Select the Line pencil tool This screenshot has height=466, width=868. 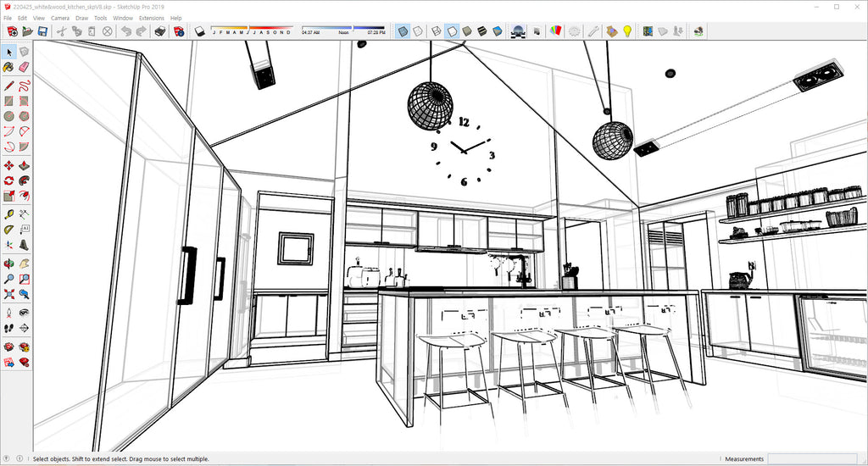click(x=8, y=86)
